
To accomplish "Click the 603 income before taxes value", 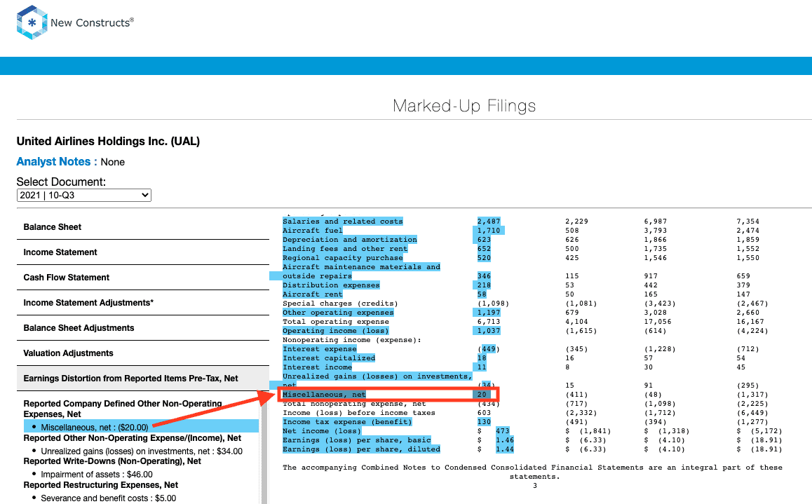I will pos(485,413).
